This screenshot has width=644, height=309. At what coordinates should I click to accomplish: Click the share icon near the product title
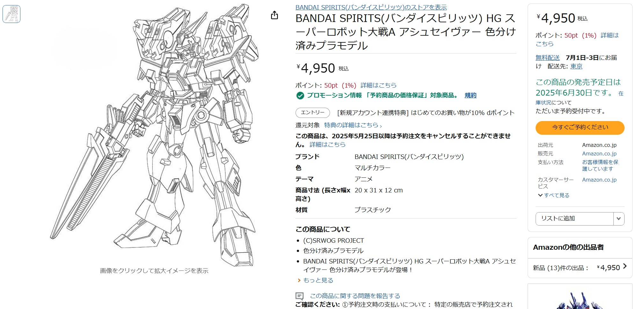(x=274, y=14)
